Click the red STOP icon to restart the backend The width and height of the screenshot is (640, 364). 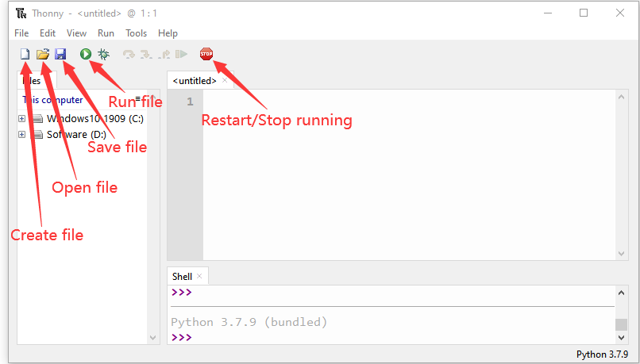tap(206, 54)
